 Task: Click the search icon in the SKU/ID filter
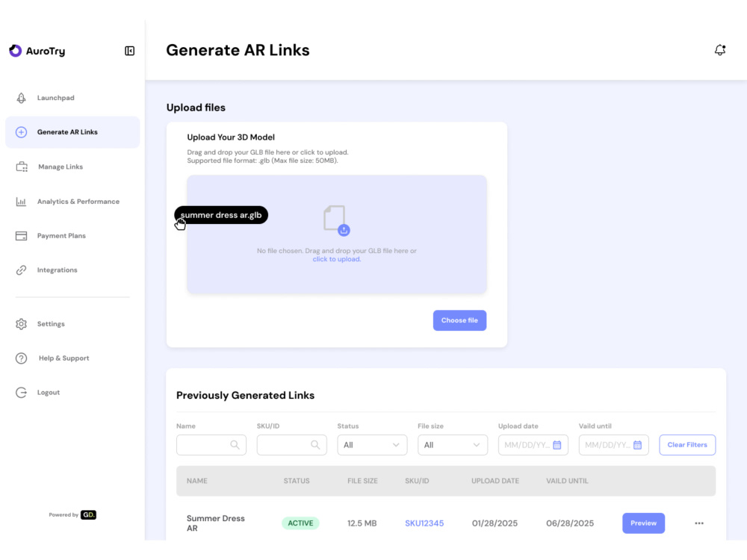(315, 445)
